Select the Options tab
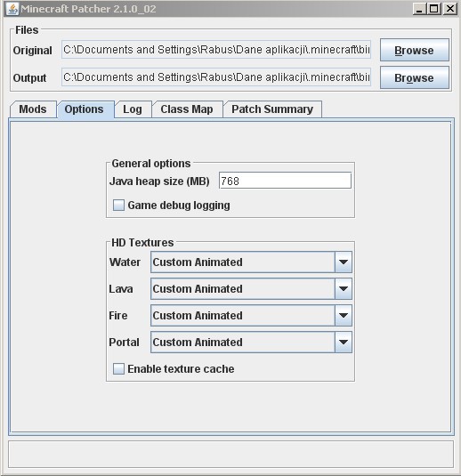Image resolution: width=461 pixels, height=476 pixels. coord(85,109)
